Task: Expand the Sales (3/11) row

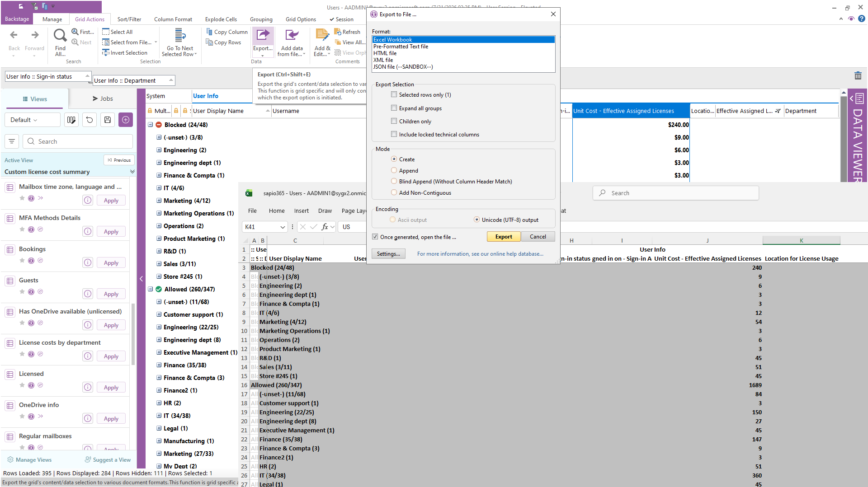Action: pos(159,264)
